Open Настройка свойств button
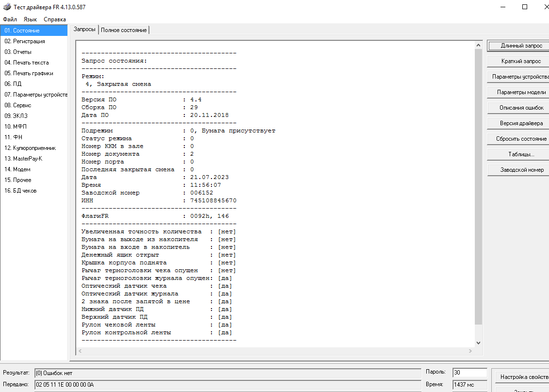The height and width of the screenshot is (392, 549). pyautogui.click(x=522, y=377)
